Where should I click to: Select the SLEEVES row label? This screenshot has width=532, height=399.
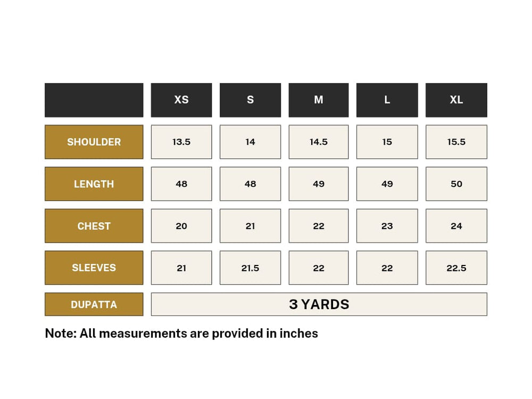pos(94,268)
